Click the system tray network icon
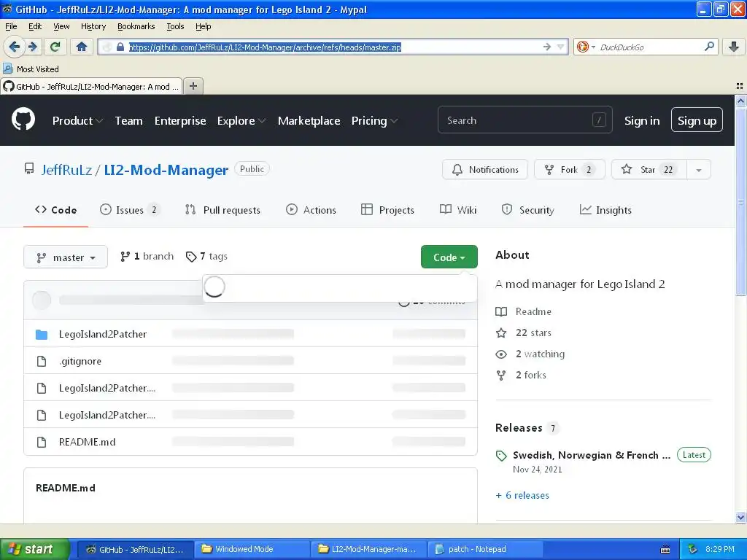The height and width of the screenshot is (560, 747). click(693, 549)
